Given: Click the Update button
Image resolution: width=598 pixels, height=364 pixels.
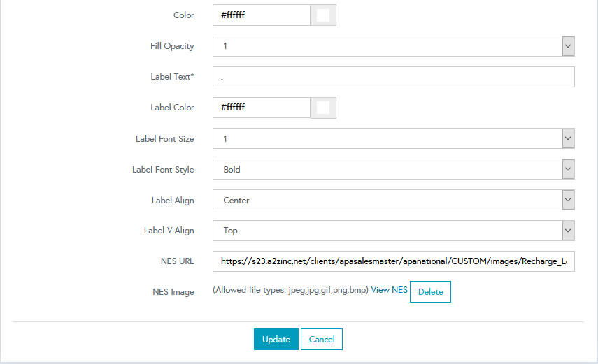Looking at the screenshot, I should [x=276, y=340].
